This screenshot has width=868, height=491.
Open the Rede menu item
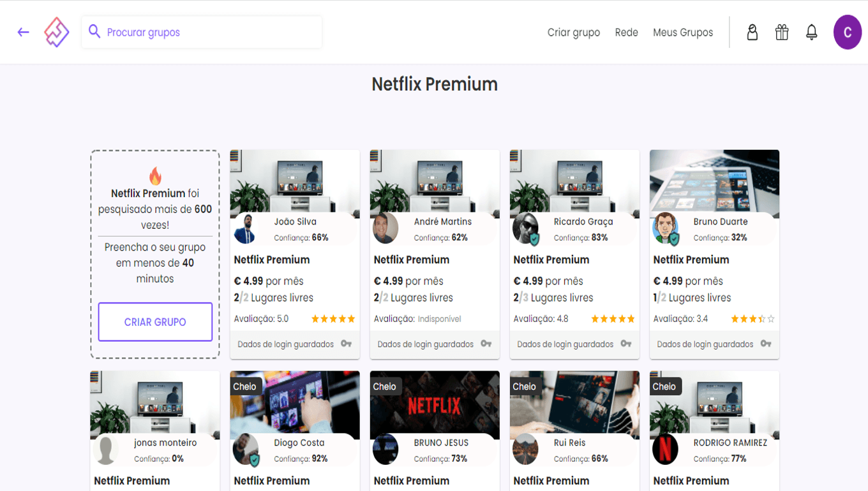tap(627, 33)
